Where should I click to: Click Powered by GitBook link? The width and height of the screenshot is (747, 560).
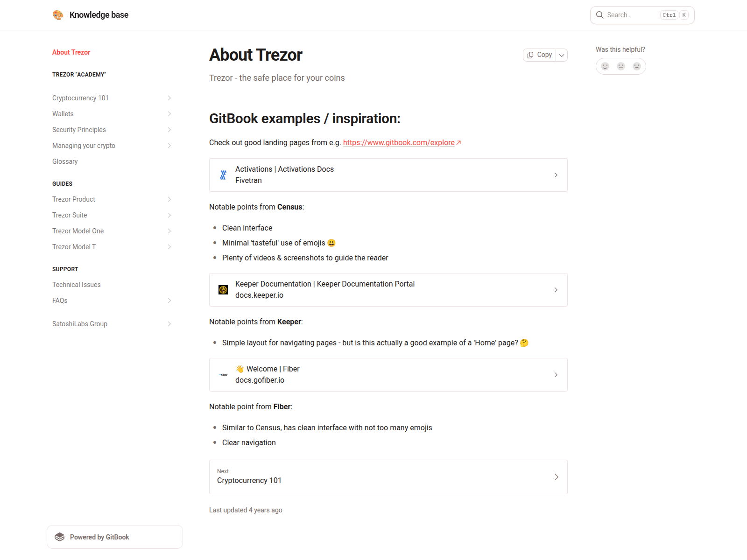pyautogui.click(x=115, y=537)
